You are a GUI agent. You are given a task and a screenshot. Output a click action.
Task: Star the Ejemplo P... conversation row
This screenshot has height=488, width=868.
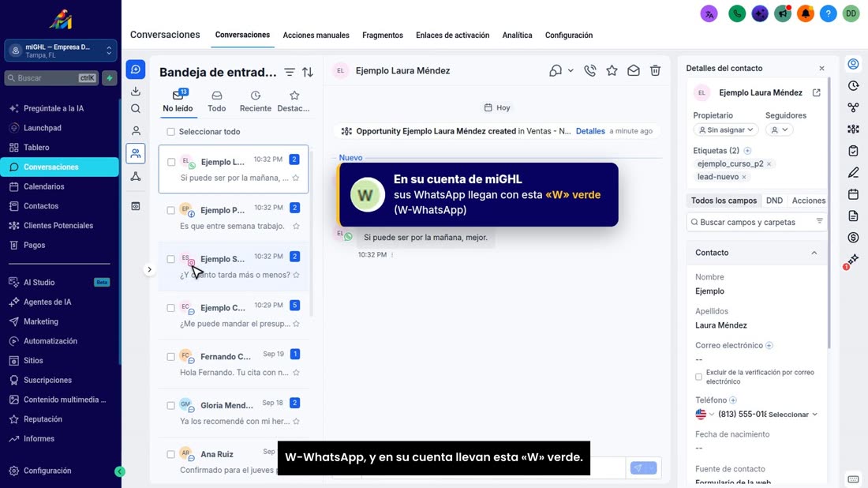pyautogui.click(x=296, y=226)
